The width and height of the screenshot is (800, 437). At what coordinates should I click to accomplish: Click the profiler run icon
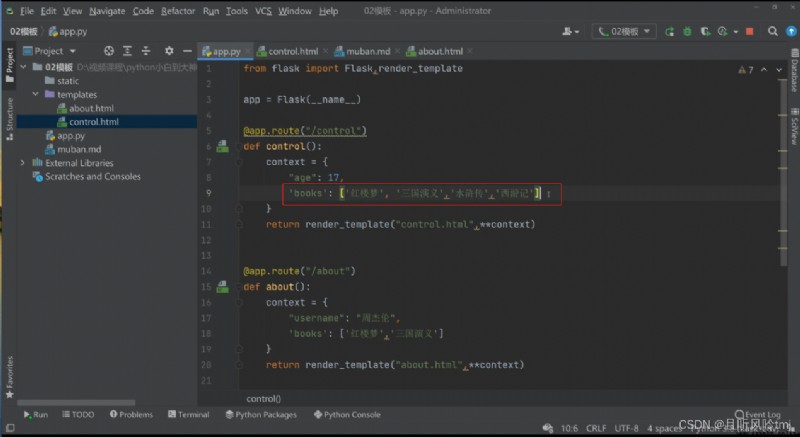722,32
